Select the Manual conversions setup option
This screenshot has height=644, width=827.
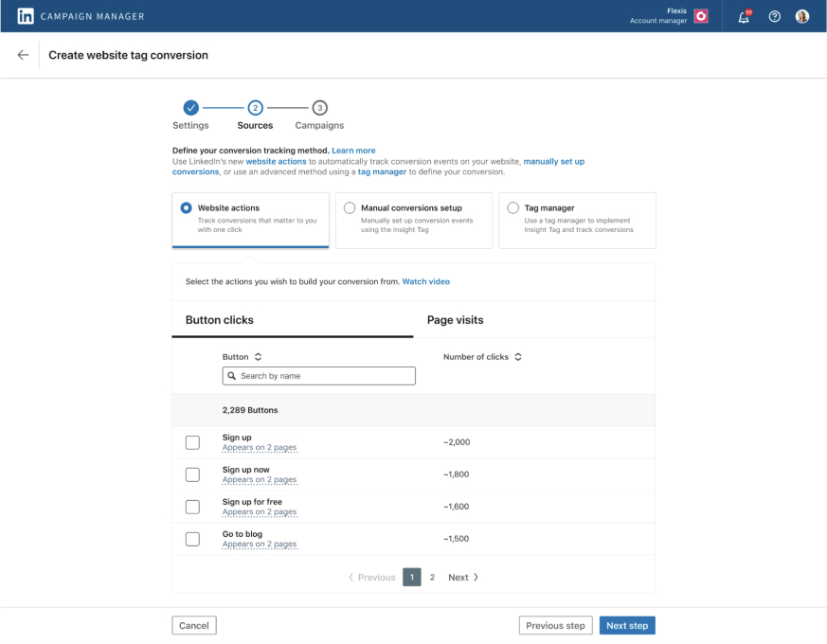[x=350, y=207]
